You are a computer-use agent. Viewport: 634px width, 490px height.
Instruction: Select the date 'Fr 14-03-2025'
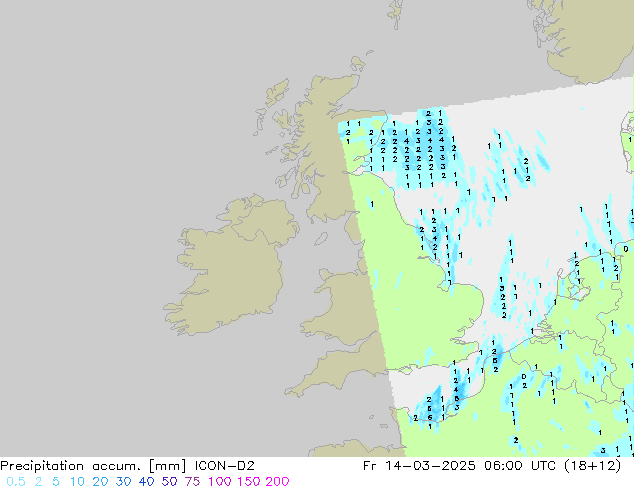coord(419,466)
